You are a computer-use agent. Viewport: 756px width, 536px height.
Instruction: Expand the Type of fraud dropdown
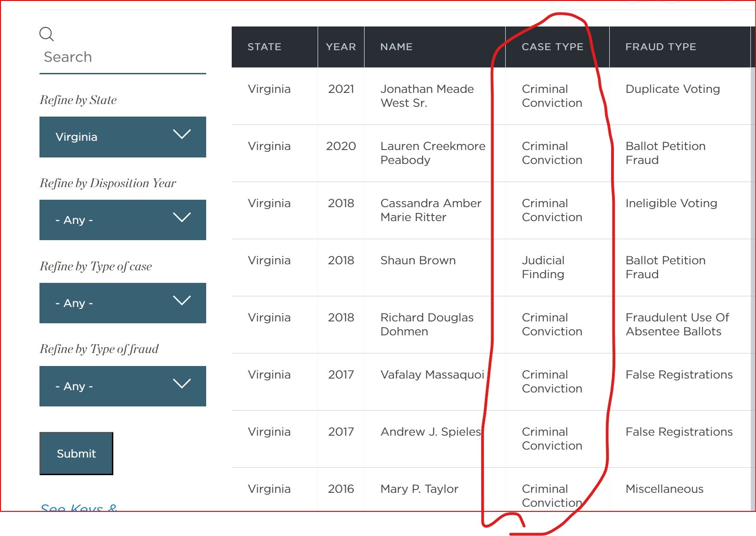coord(123,386)
